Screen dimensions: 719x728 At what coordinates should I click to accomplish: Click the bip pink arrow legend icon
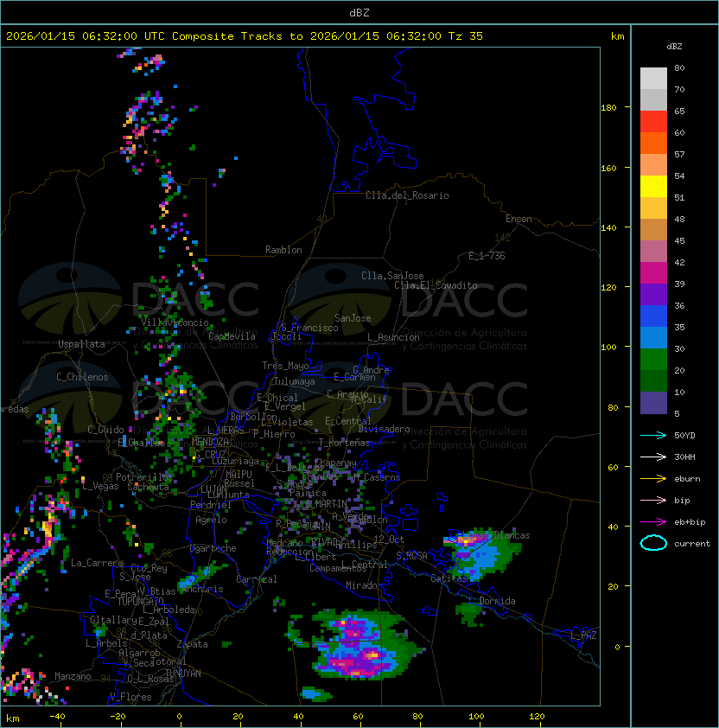pos(653,500)
